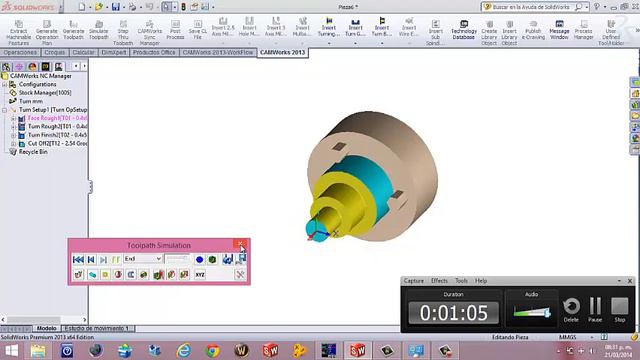Image resolution: width=640 pixels, height=360 pixels.
Task: Click Insert Turn Groove icon
Action: 355,21
